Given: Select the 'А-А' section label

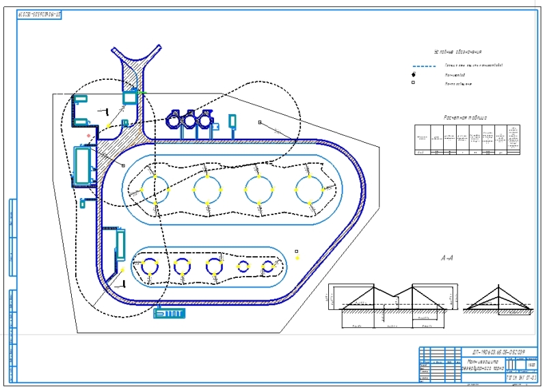Looking at the screenshot, I should tap(447, 258).
